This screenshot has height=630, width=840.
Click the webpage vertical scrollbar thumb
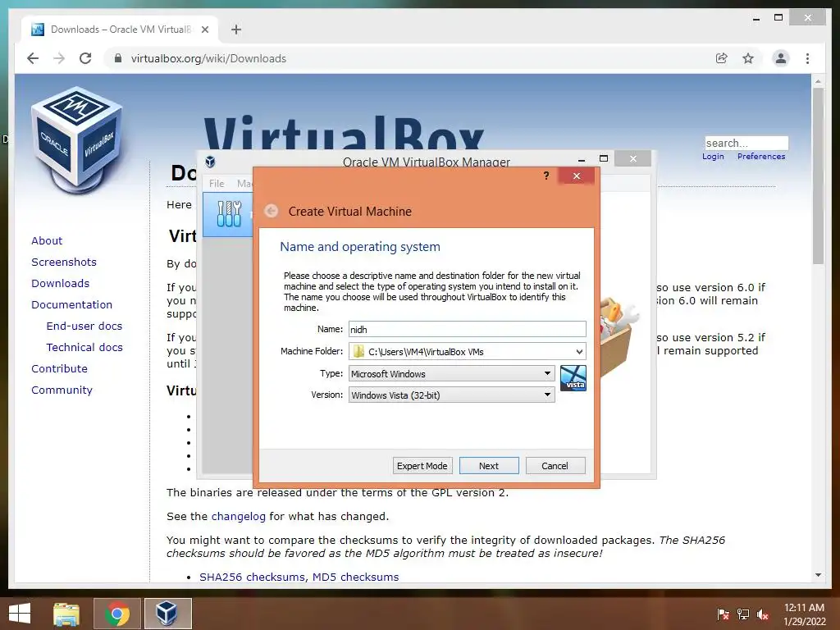(x=818, y=176)
